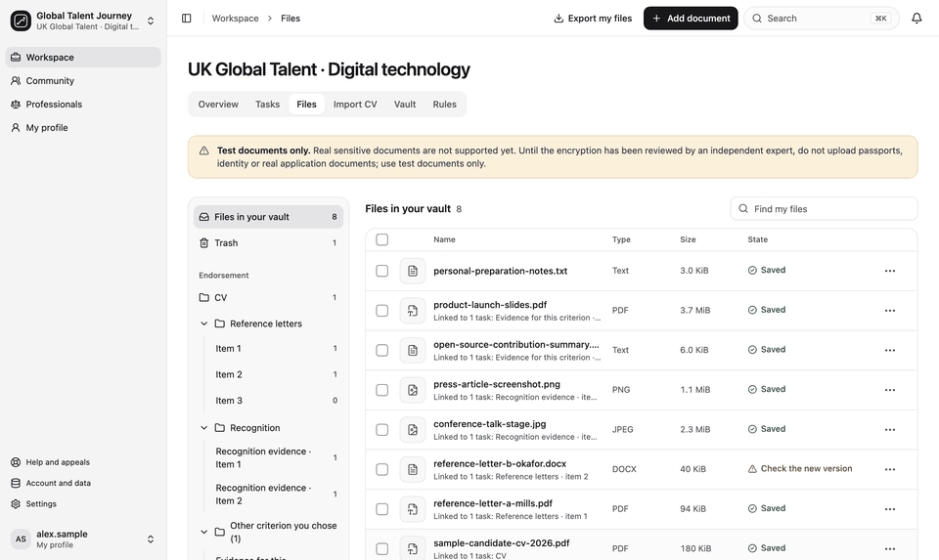This screenshot has width=939, height=560.
Task: Click the Name column header
Action: 444,239
